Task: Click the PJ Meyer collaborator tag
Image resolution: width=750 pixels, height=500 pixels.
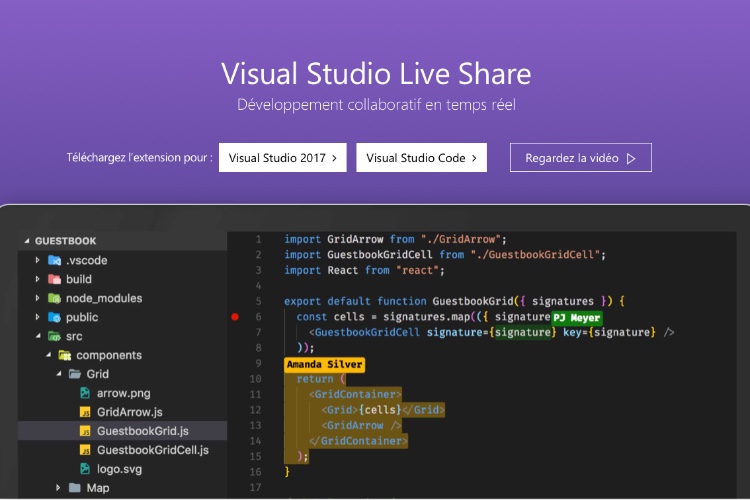Action: tap(577, 318)
